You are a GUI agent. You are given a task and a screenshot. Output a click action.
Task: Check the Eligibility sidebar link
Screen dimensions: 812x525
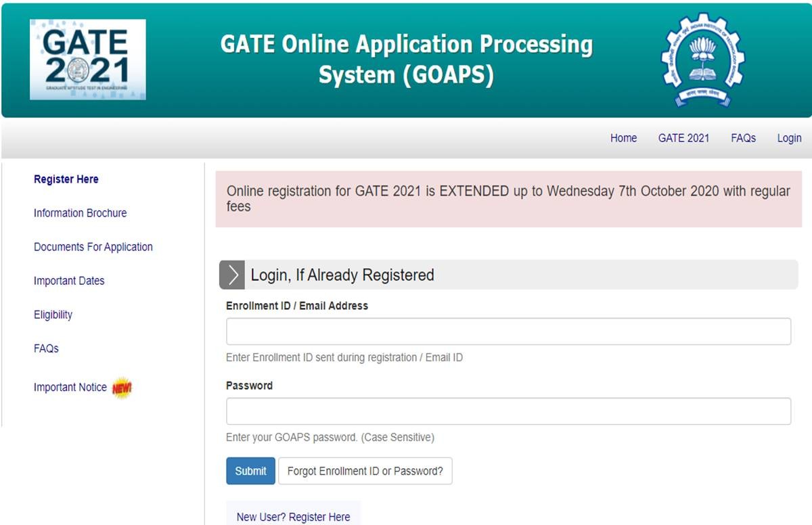[x=53, y=315]
